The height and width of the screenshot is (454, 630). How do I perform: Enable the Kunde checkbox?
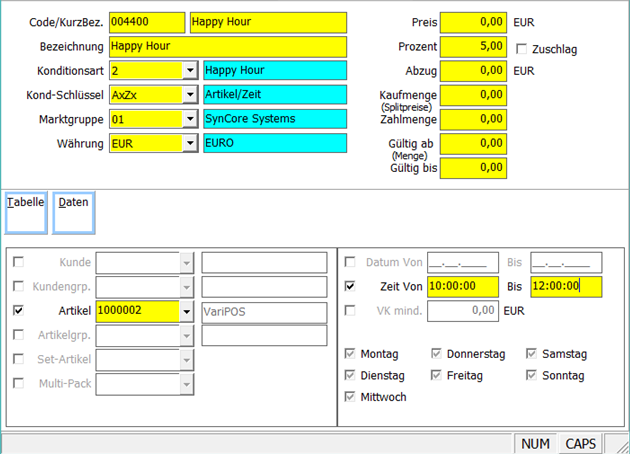tap(18, 263)
